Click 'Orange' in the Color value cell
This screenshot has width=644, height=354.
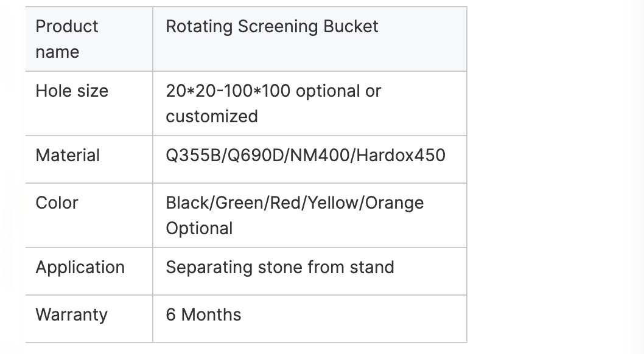point(394,203)
